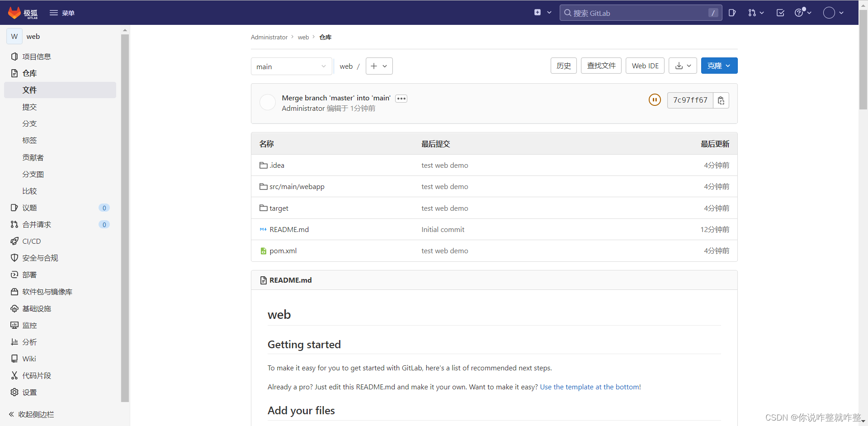Open the issues icon in top bar

click(732, 13)
